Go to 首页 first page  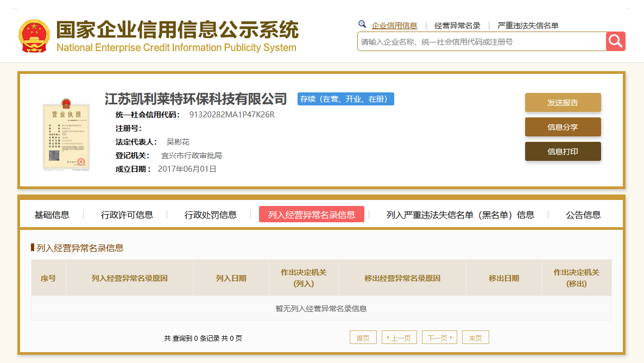pyautogui.click(x=363, y=337)
